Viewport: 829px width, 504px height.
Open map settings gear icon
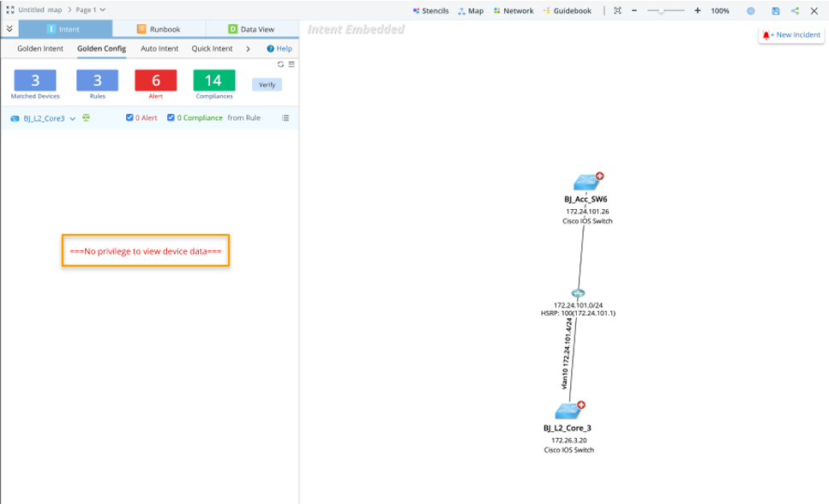click(751, 10)
